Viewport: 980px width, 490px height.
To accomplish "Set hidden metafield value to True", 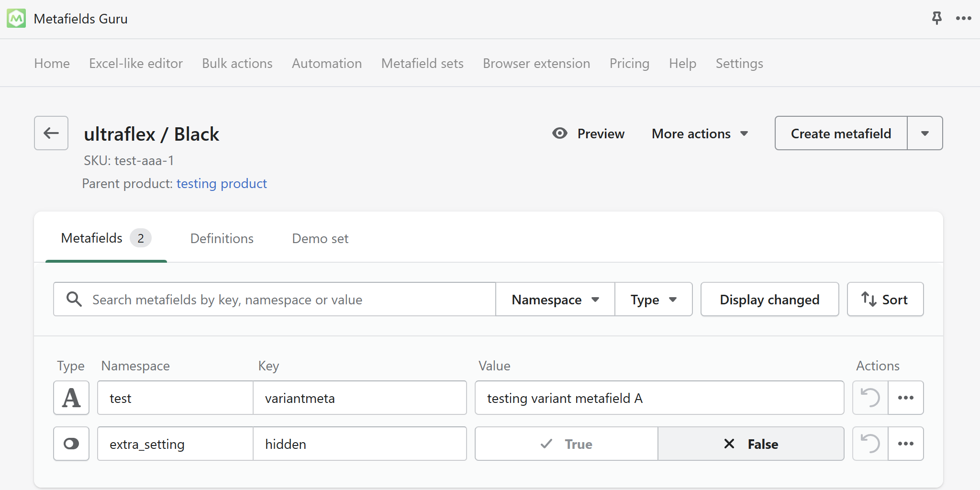I will pyautogui.click(x=567, y=444).
